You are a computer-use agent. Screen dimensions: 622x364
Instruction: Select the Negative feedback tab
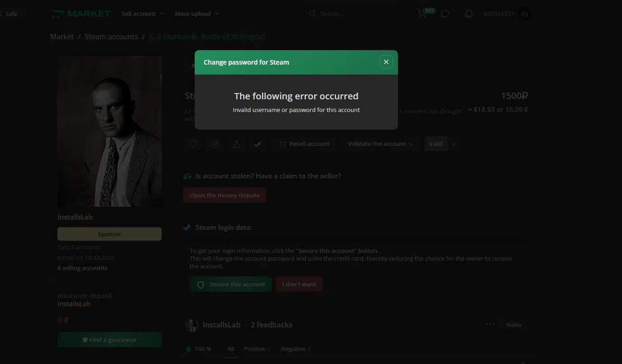296,349
